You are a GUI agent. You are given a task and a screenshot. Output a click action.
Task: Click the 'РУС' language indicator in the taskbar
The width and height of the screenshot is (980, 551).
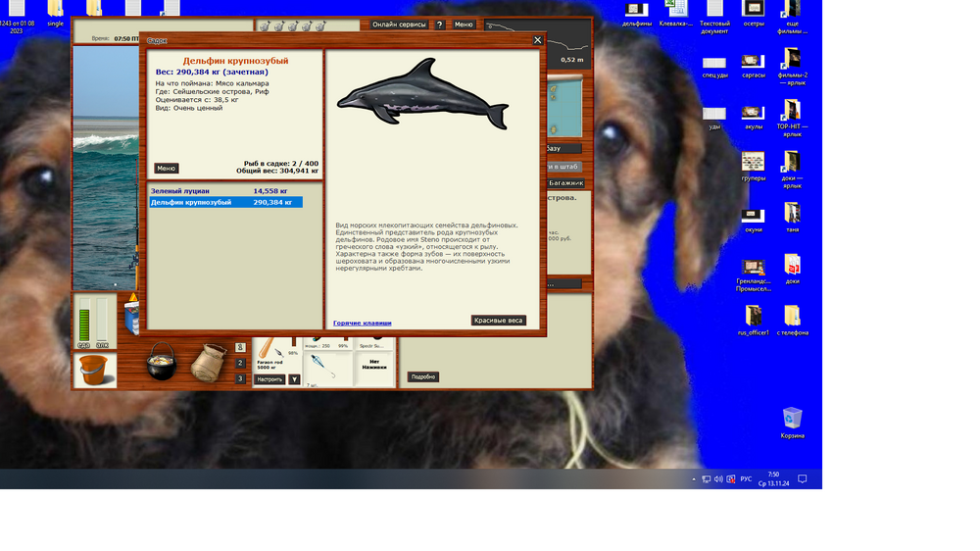coord(746,479)
